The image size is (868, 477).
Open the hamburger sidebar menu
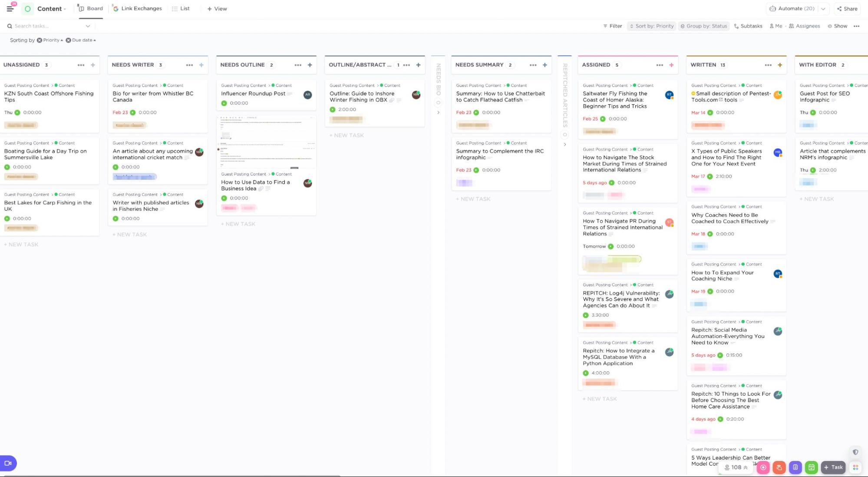(10, 8)
